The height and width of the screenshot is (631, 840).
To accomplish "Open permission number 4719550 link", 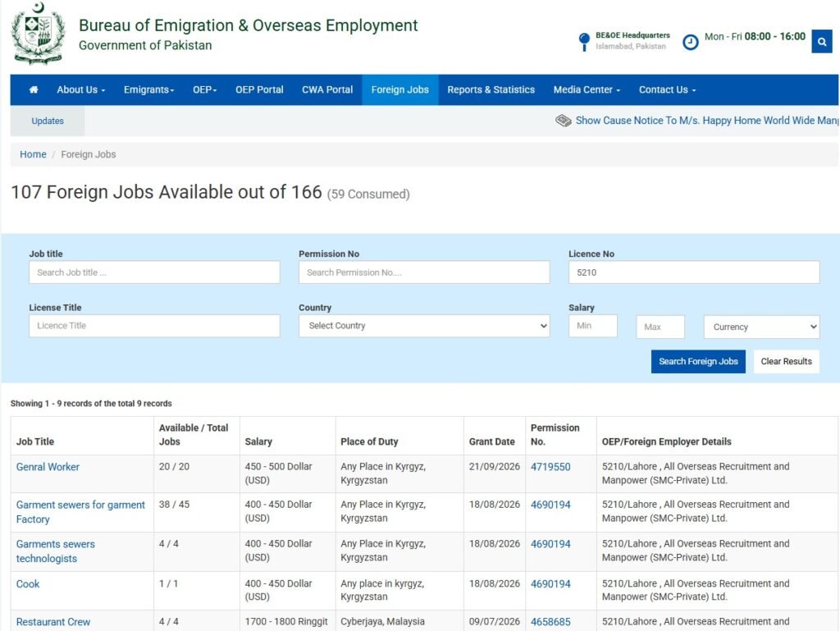I will coord(550,467).
